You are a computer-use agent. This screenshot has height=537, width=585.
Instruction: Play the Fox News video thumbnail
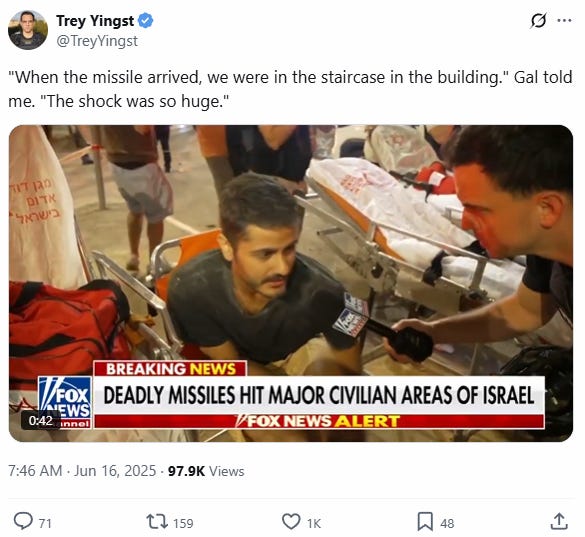pos(291,283)
